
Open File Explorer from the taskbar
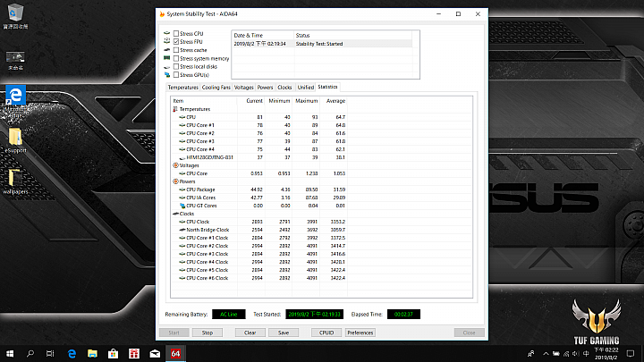pyautogui.click(x=92, y=353)
